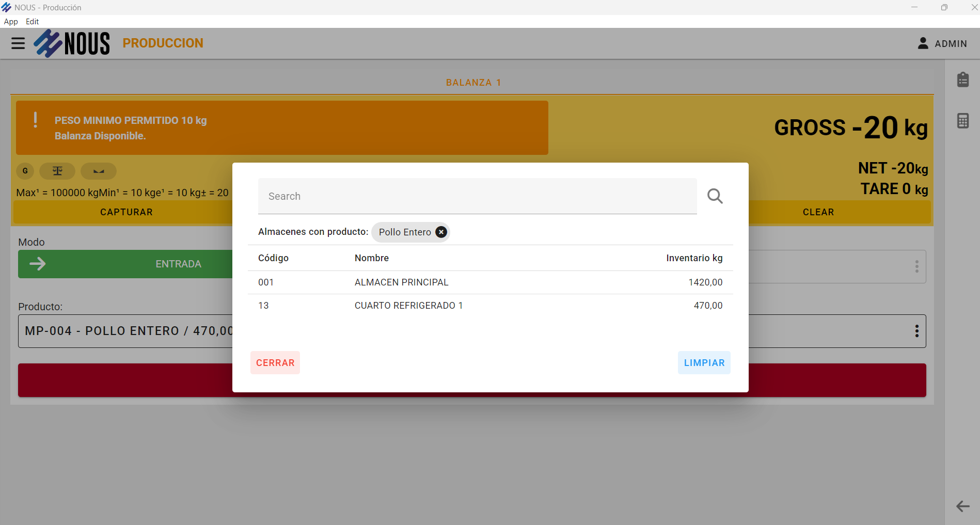Open the clipboard list icon in sidebar
The height and width of the screenshot is (525, 980).
(x=962, y=80)
